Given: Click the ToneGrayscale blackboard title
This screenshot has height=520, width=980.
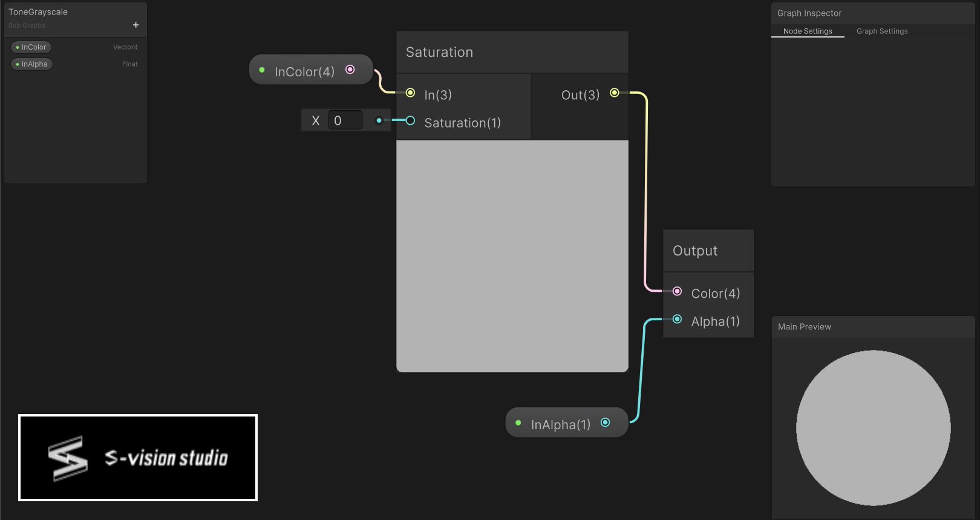Looking at the screenshot, I should pyautogui.click(x=38, y=12).
